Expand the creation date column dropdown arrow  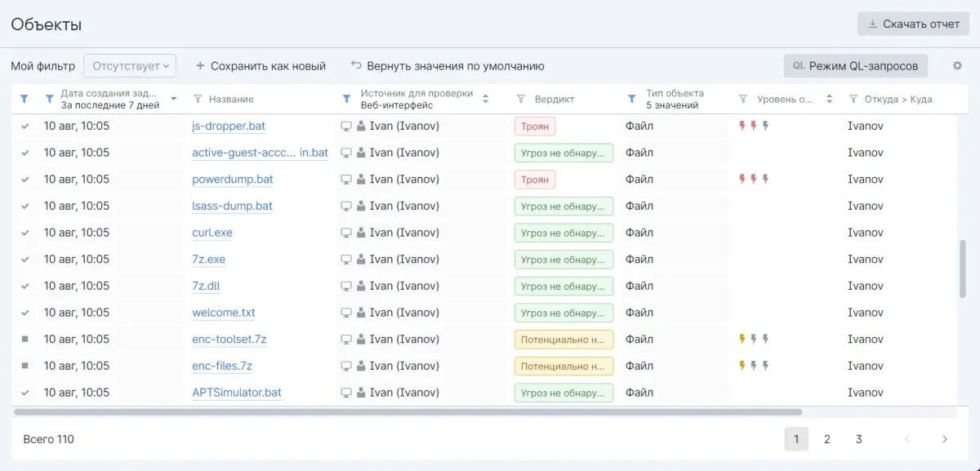click(x=173, y=99)
